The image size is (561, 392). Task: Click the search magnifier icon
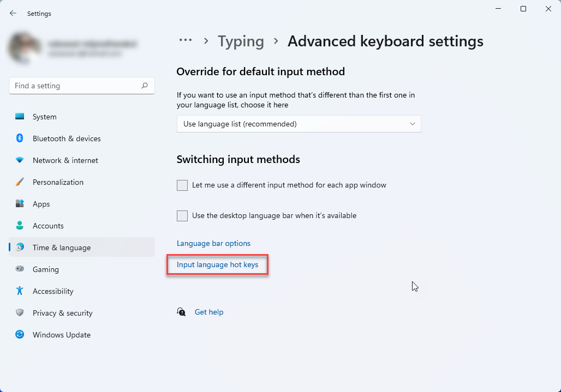145,86
